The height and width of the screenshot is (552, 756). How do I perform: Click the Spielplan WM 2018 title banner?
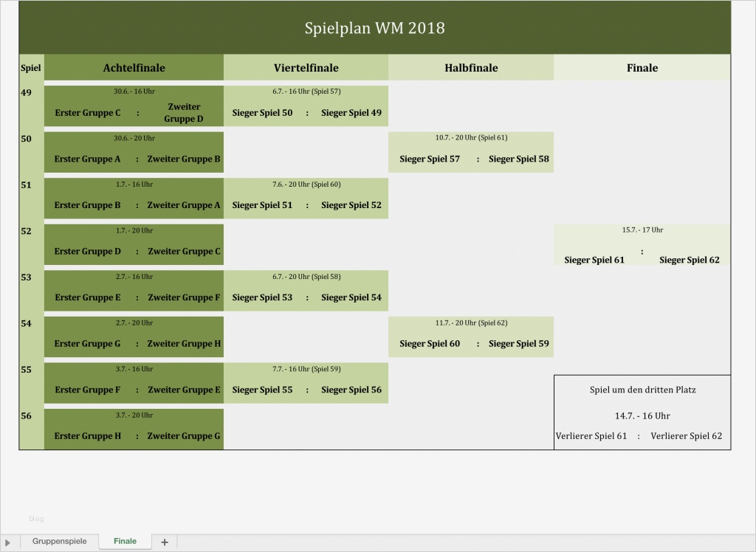pyautogui.click(x=374, y=27)
